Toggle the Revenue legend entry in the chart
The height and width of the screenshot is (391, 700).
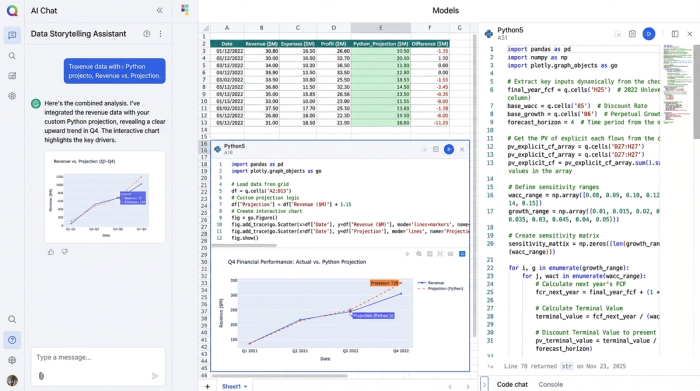431,283
